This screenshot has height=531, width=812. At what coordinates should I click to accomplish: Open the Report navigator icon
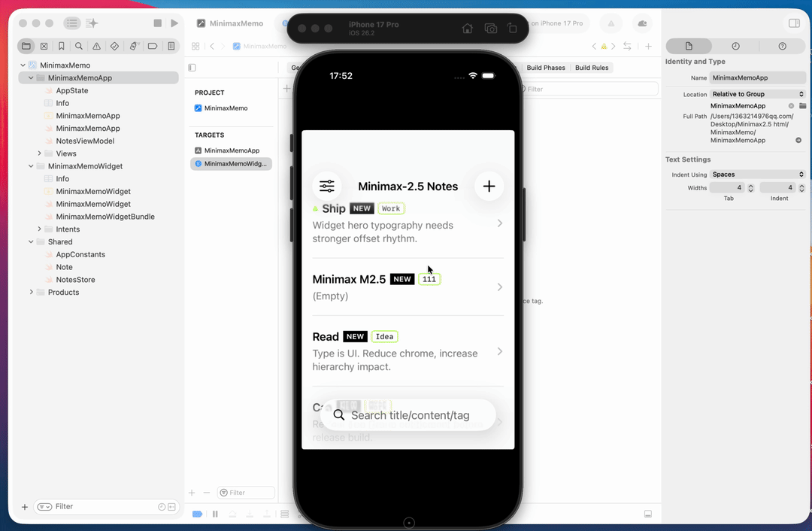click(x=171, y=46)
